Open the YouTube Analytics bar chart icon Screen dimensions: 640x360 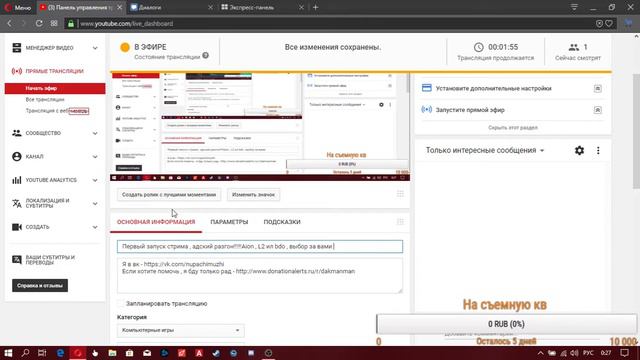[16, 180]
